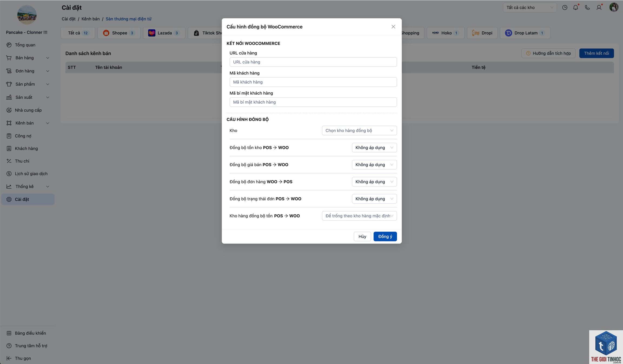
Task: Click the Thu chi income-expense icon
Action: click(9, 161)
